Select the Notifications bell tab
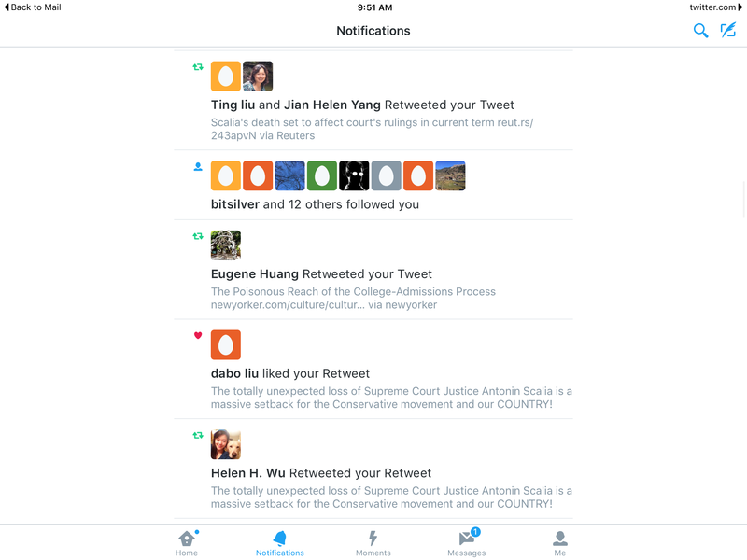The image size is (747, 560). 279,543
